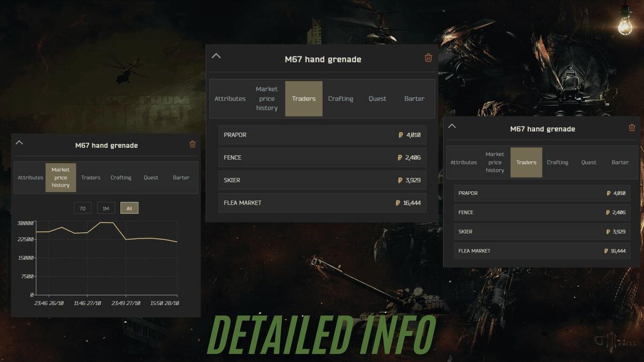Image resolution: width=644 pixels, height=362 pixels.
Task: Click FLEA MARKET row in center panel
Action: point(323,203)
